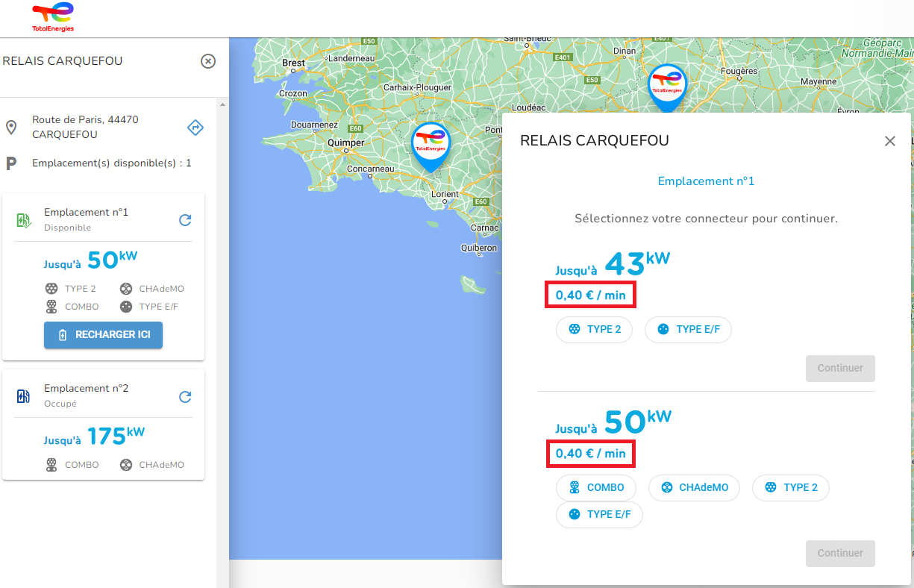Click Continuer button for 43 kW option
914x588 pixels.
[840, 368]
